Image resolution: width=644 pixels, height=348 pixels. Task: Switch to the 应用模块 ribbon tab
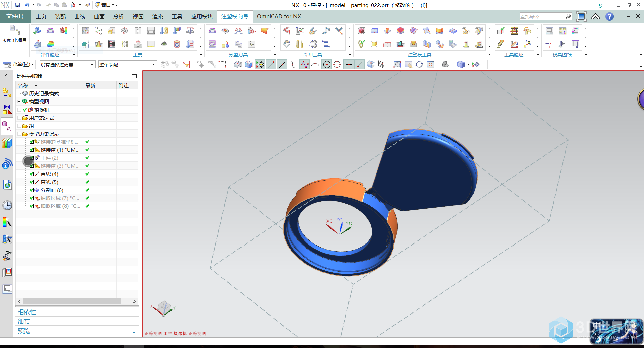(202, 16)
